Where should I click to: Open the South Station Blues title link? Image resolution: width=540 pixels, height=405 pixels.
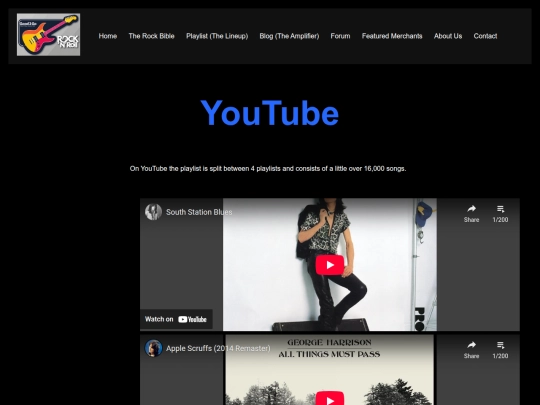click(x=199, y=212)
